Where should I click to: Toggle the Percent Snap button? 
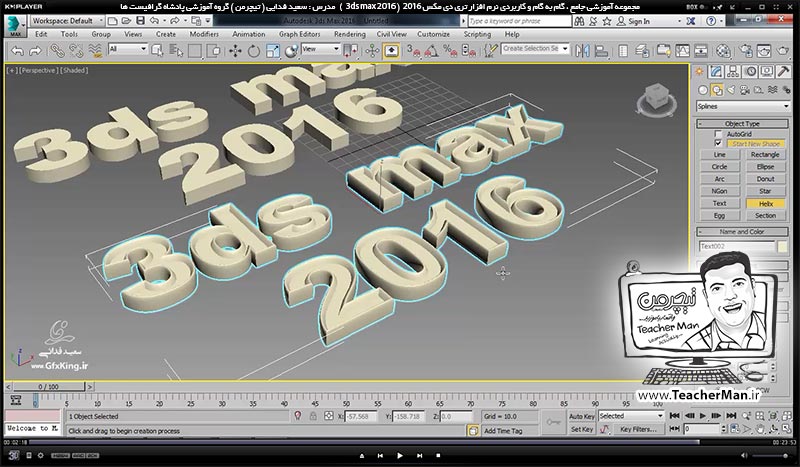point(449,51)
